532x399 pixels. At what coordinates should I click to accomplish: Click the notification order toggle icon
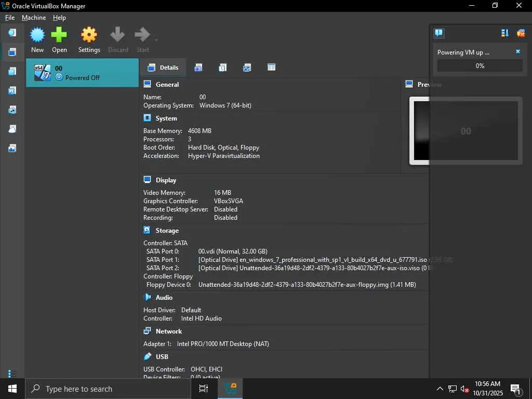click(x=505, y=33)
